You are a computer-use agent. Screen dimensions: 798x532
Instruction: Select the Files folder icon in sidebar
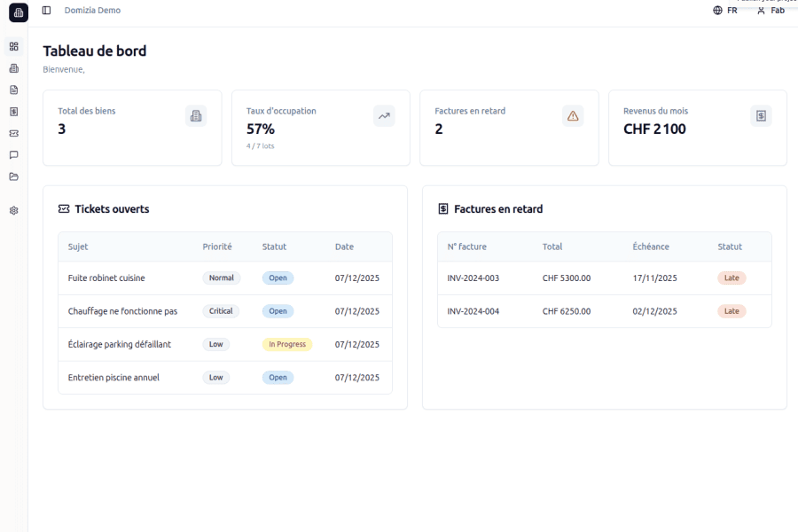click(12, 176)
